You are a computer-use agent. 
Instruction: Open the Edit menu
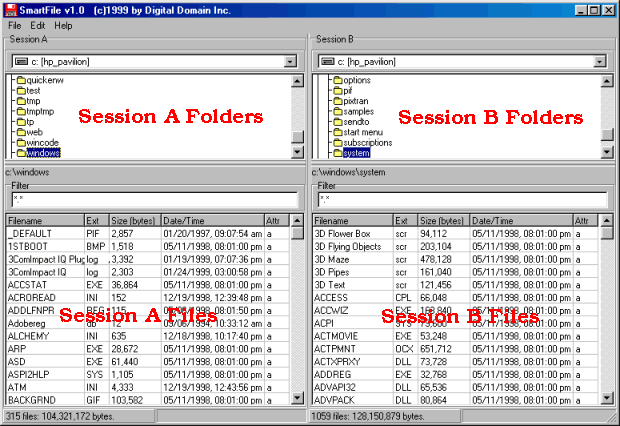click(x=38, y=26)
